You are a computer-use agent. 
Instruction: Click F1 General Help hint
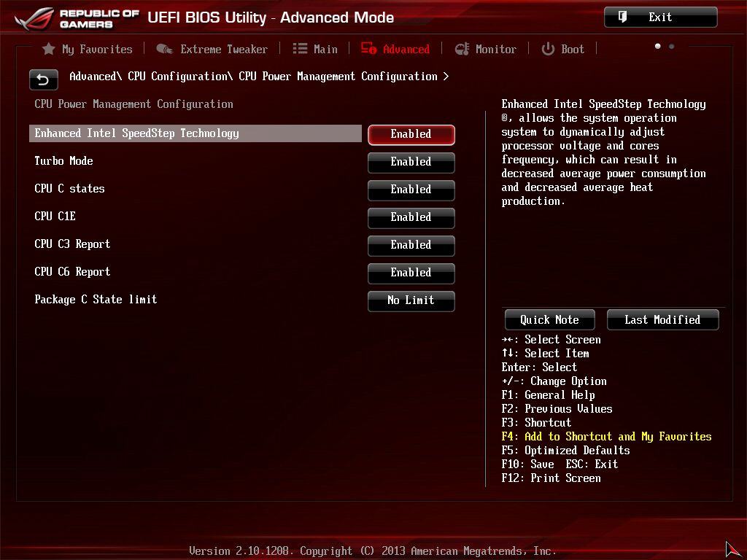(549, 395)
